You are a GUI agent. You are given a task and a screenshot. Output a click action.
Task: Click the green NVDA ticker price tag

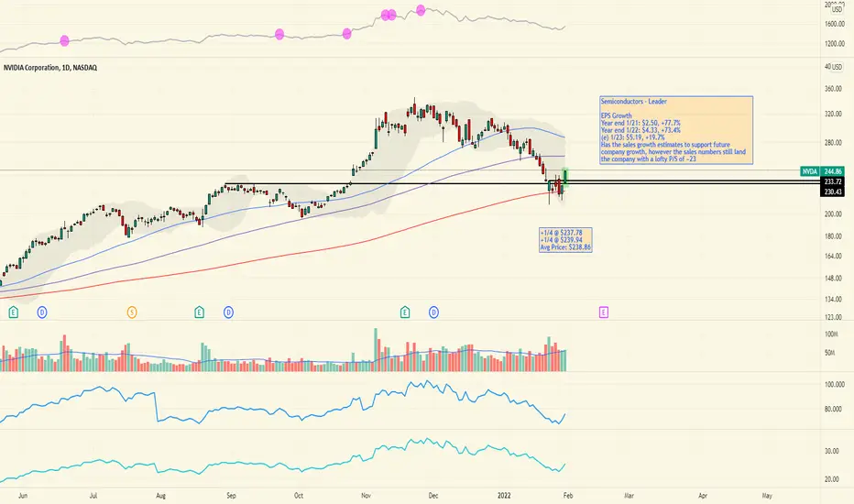pyautogui.click(x=810, y=171)
